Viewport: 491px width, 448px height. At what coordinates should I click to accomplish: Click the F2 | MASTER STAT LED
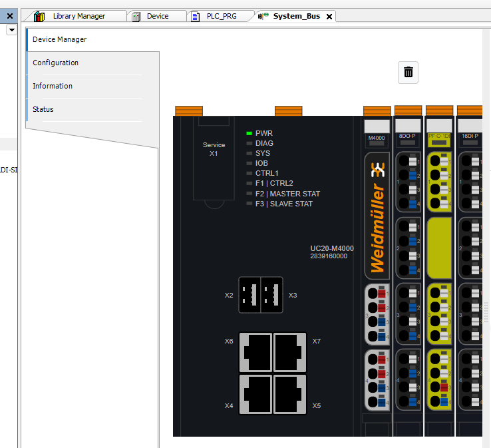pyautogui.click(x=249, y=194)
